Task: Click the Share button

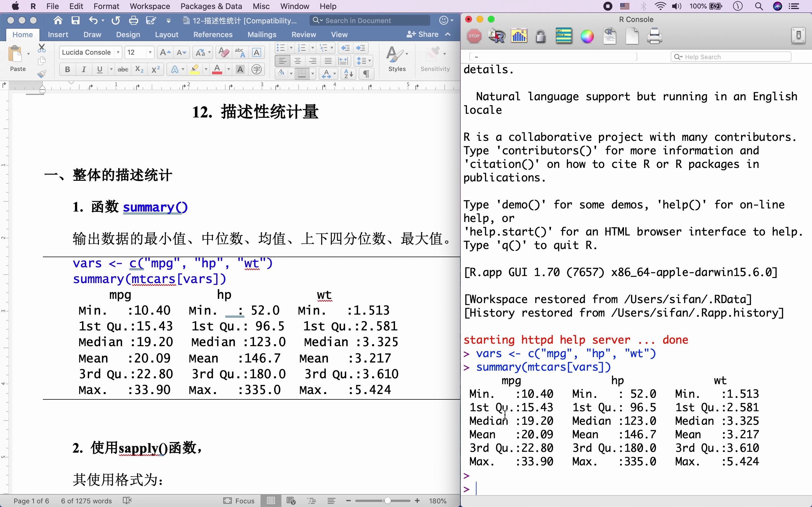Action: tap(423, 34)
